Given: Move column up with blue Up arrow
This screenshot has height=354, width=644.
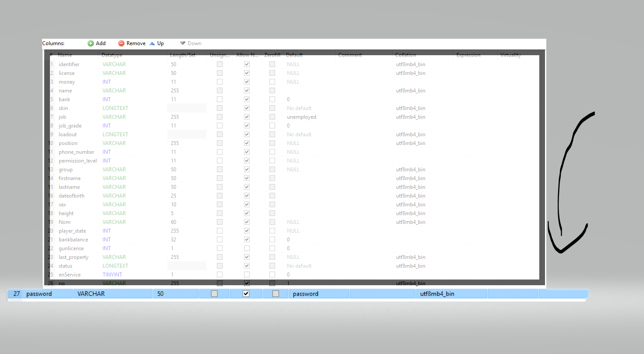Looking at the screenshot, I should click(152, 43).
